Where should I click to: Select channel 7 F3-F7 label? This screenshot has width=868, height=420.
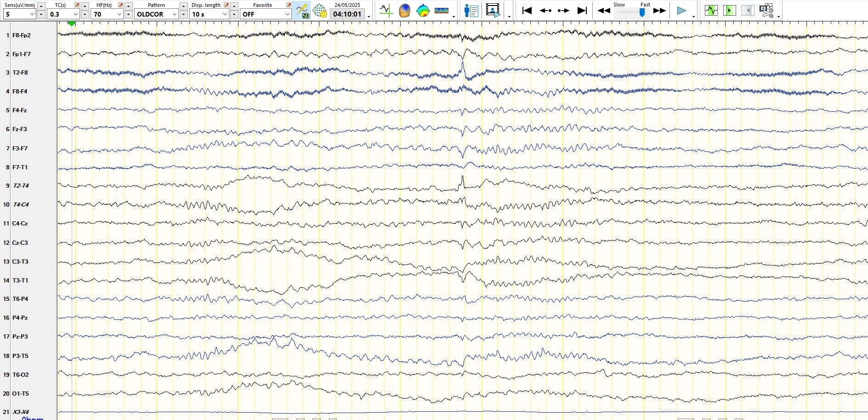point(20,149)
